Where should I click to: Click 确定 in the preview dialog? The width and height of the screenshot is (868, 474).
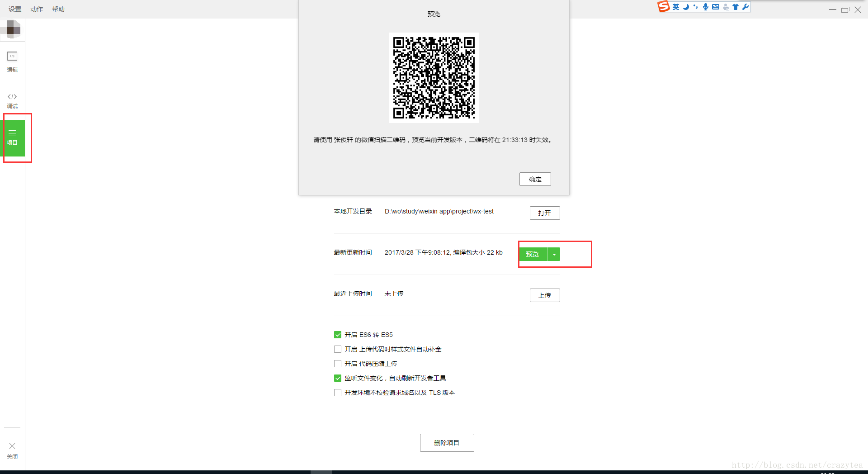click(x=535, y=179)
